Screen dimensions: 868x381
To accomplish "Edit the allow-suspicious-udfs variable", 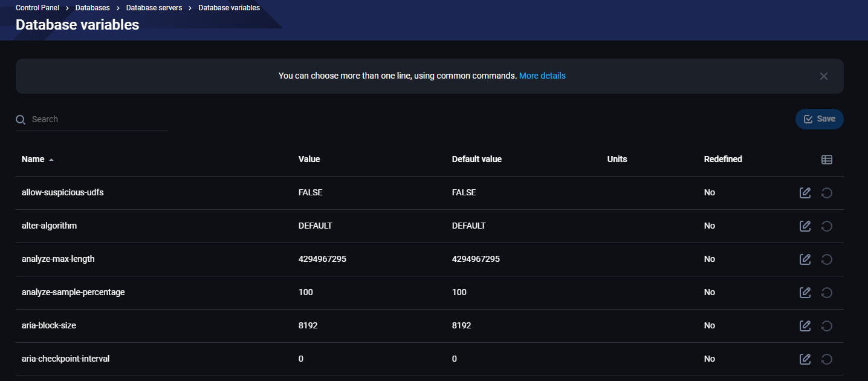I will pos(805,193).
